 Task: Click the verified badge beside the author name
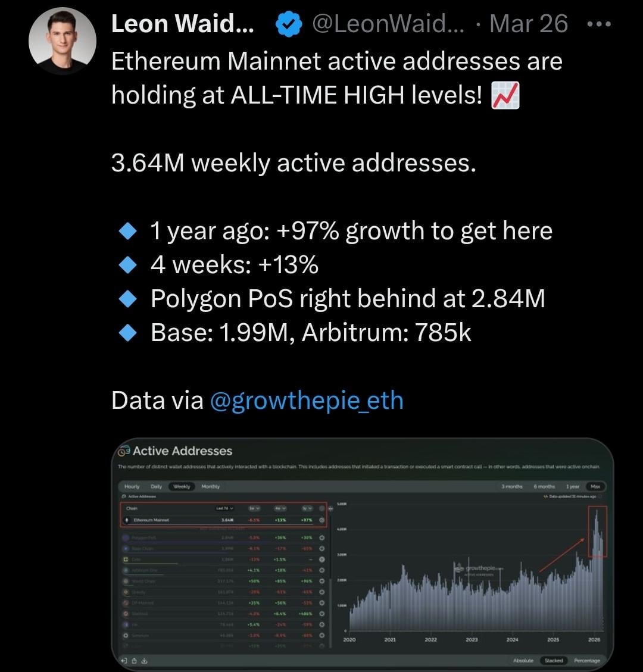point(289,24)
